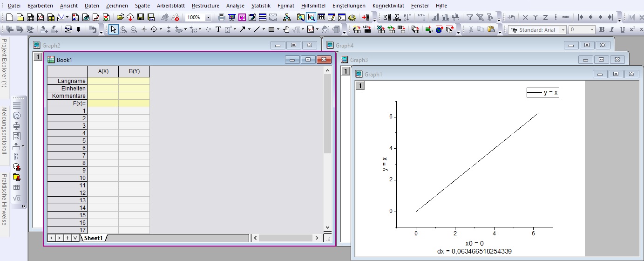Activate the Zoom In magnifier tool
This screenshot has width=644, height=261.
pos(123,29)
